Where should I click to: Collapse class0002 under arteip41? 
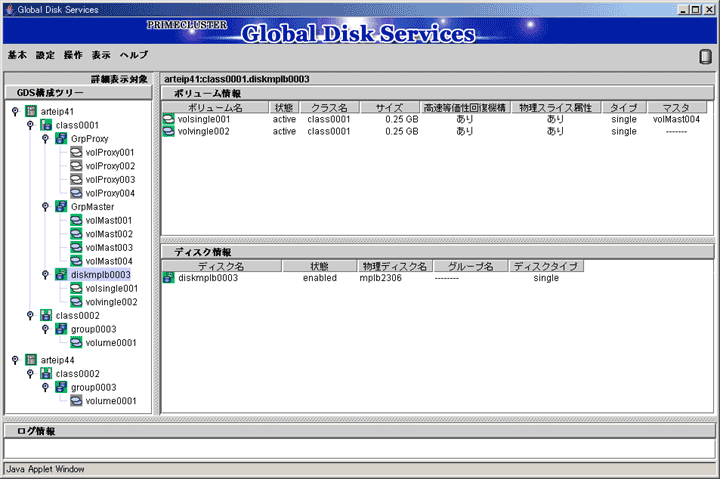point(30,315)
